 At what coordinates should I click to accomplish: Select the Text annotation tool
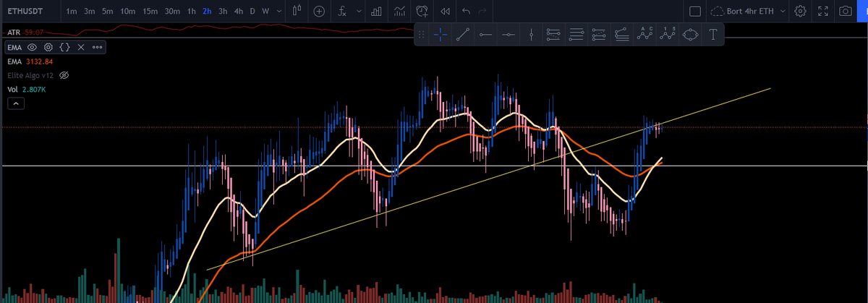[713, 34]
